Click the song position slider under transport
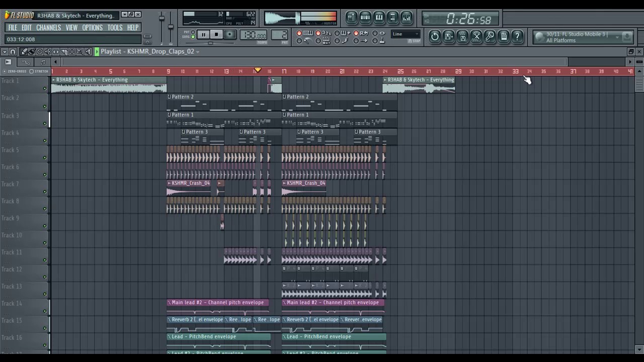Image resolution: width=644 pixels, height=362 pixels. 209,43
